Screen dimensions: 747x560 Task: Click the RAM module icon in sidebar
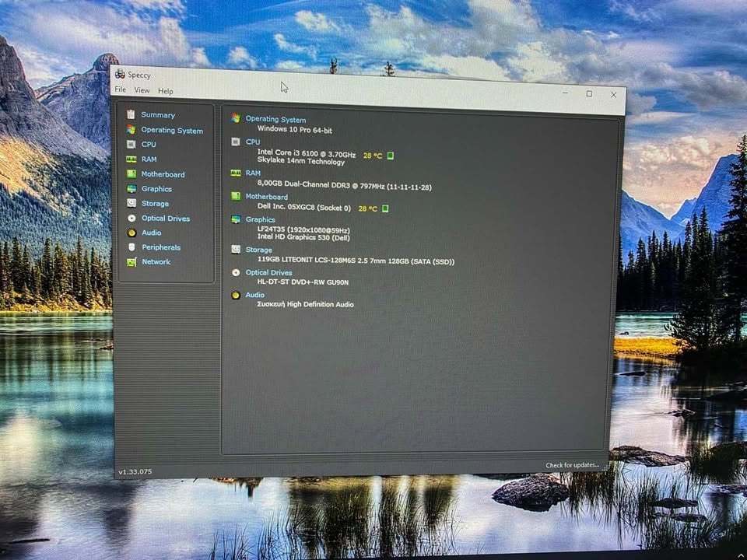(131, 159)
